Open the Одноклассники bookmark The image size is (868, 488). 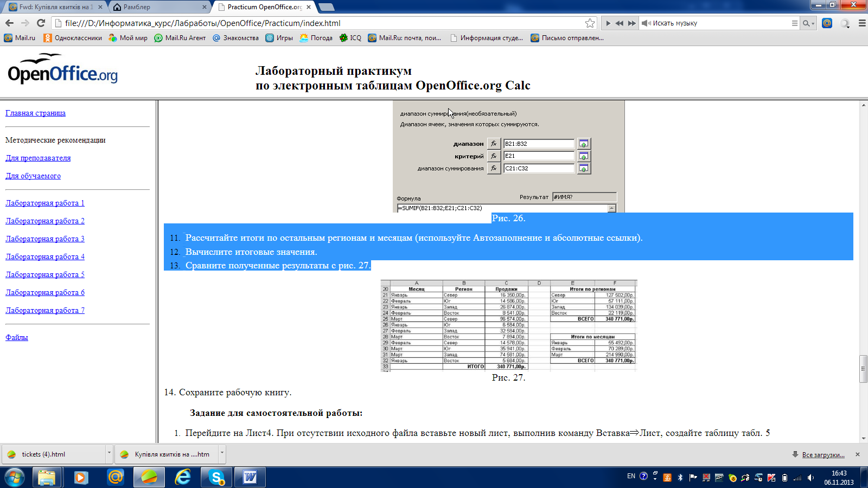point(73,38)
